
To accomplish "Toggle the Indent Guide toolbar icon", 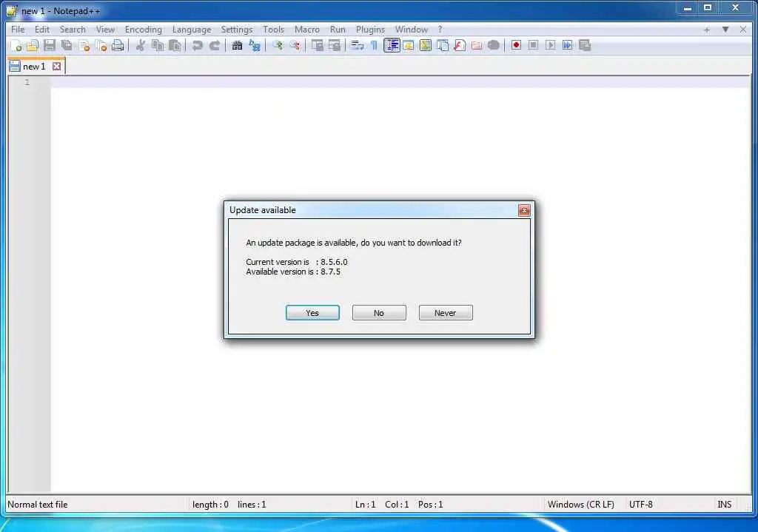I will click(x=392, y=45).
